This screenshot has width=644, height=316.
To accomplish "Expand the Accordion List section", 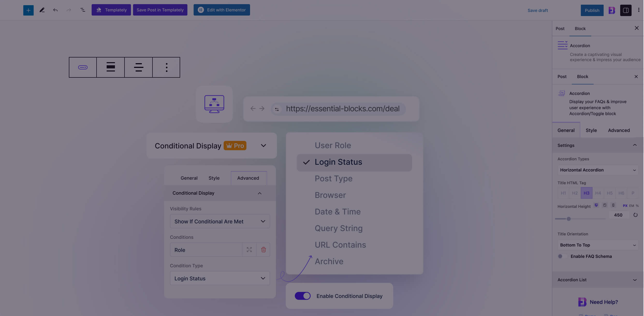I will coord(598,280).
